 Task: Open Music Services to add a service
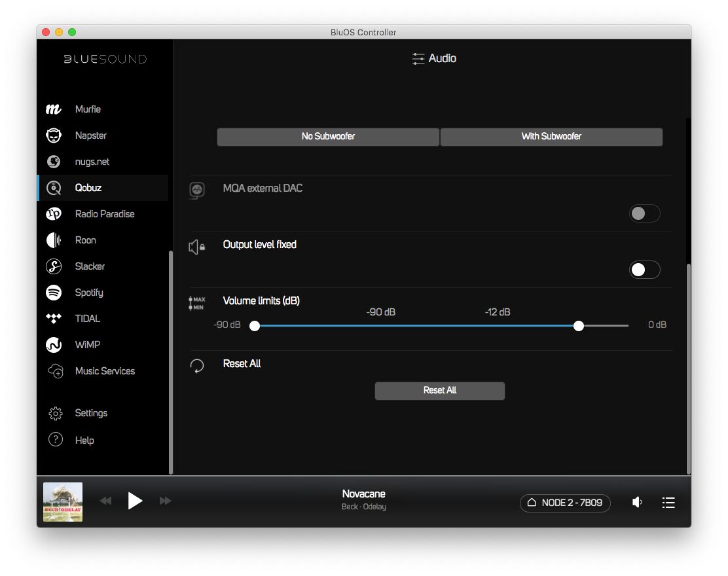[104, 371]
